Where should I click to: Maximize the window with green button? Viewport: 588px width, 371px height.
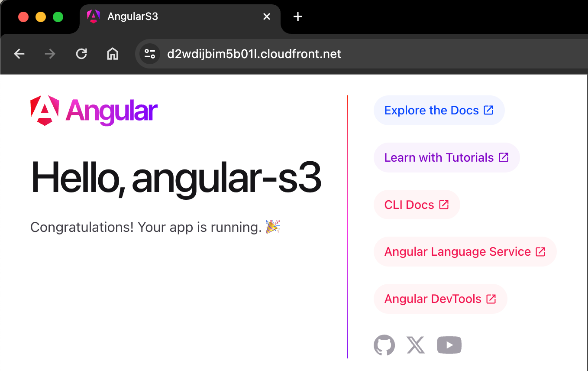(x=58, y=17)
